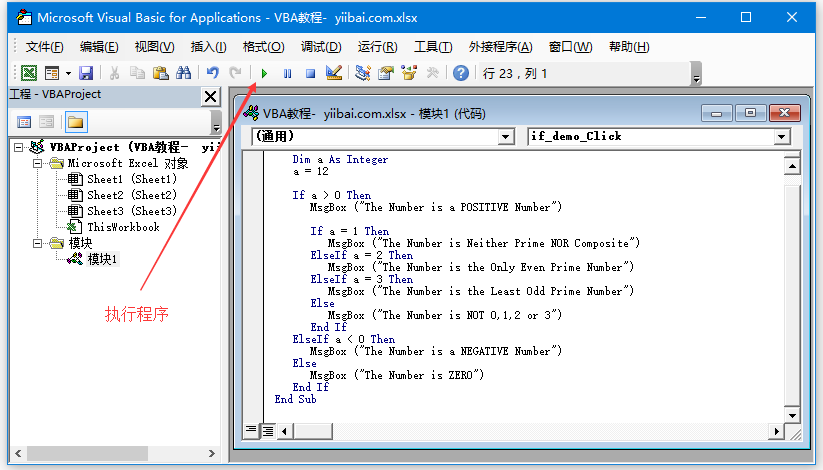The image size is (823, 470).
Task: Open the (通用) object dropdown
Action: pos(505,137)
